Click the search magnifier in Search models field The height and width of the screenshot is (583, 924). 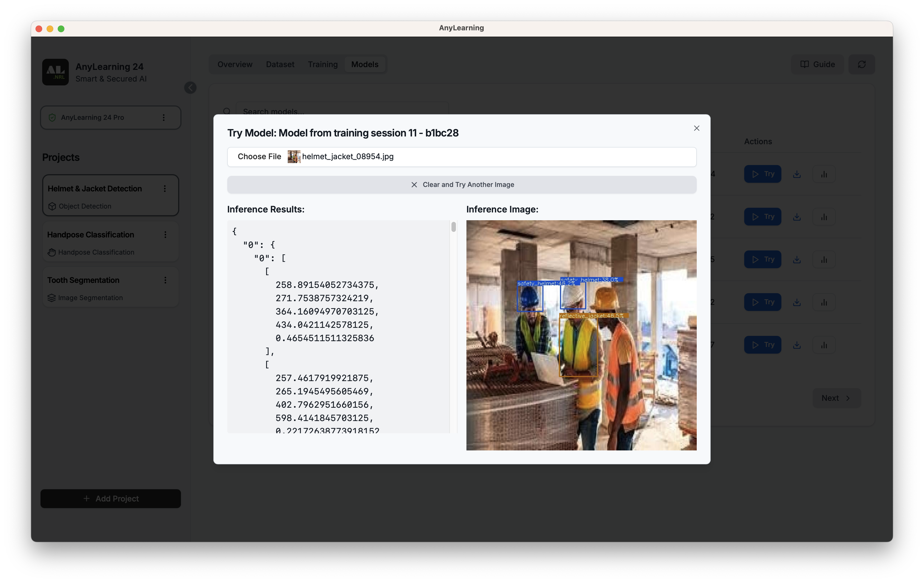pos(227,111)
